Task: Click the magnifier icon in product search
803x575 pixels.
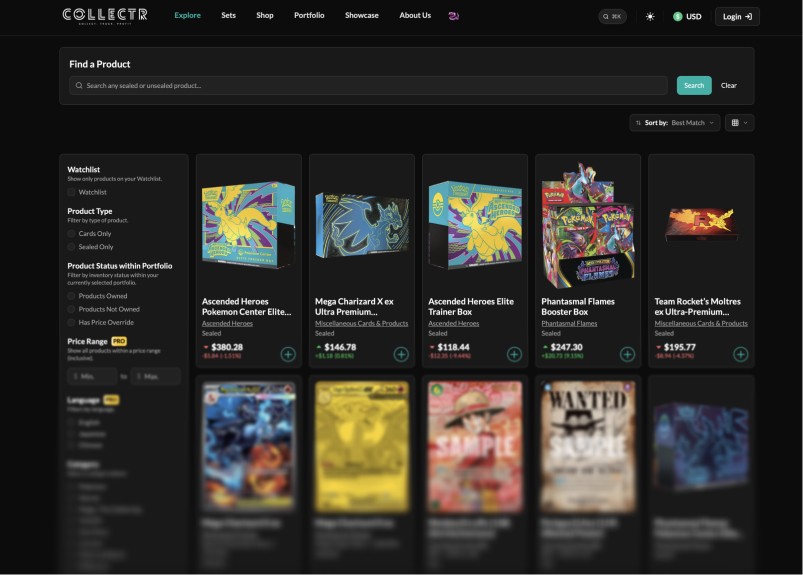Action: [x=79, y=86]
